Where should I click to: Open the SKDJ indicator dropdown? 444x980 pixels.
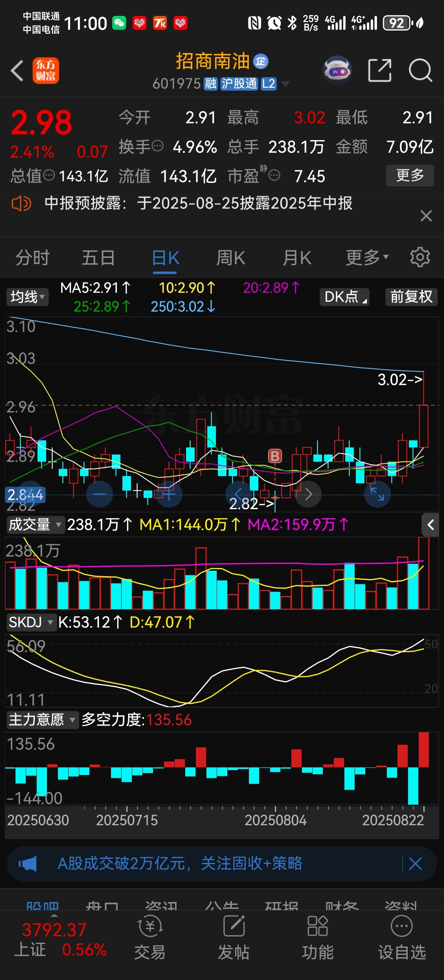coord(31,622)
